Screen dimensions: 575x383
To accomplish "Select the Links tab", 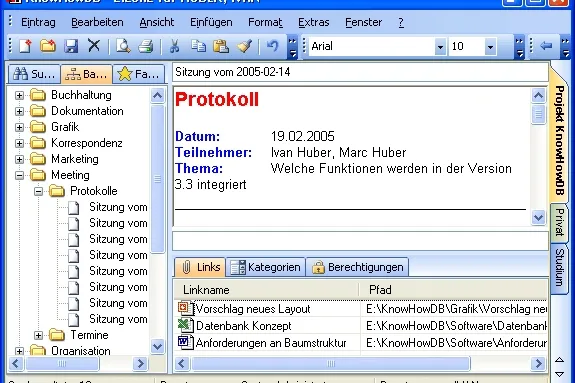I will 200,267.
